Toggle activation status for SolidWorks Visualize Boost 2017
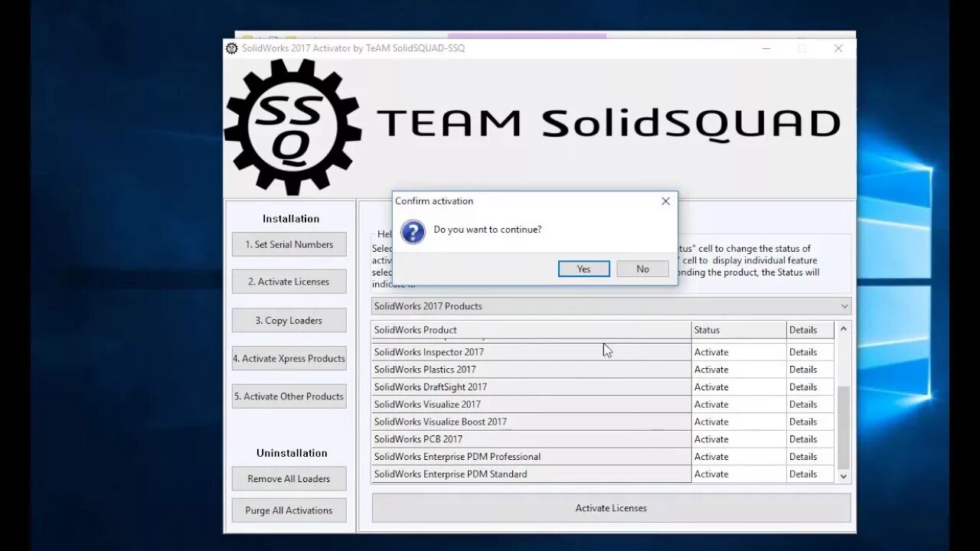 pyautogui.click(x=710, y=422)
